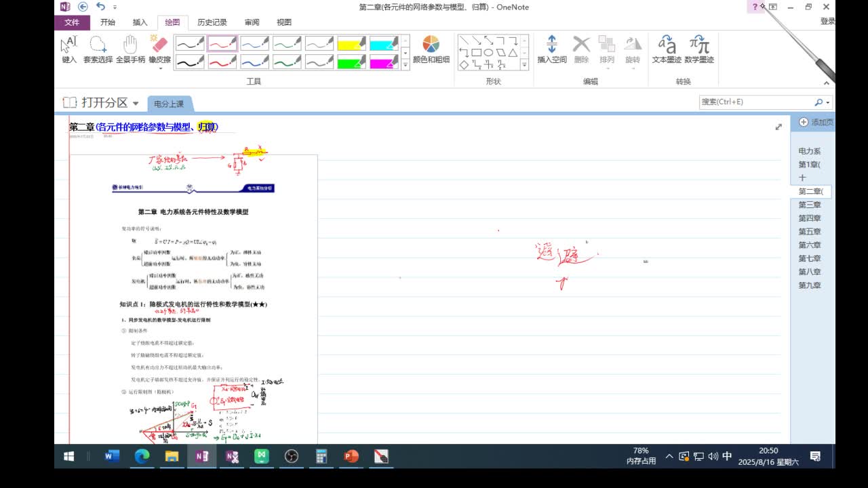Choose the thick gray pen in bottom row

[x=320, y=62]
